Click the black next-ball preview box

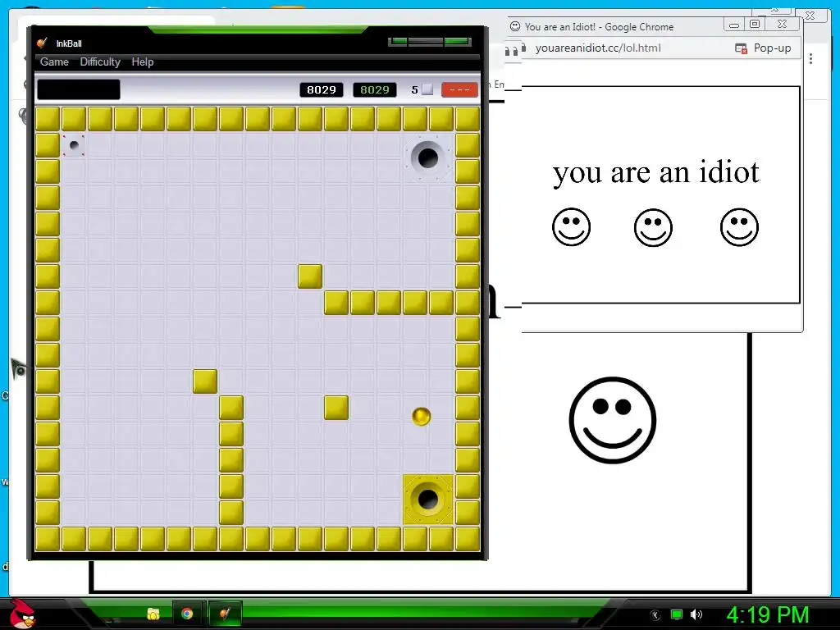(79, 89)
